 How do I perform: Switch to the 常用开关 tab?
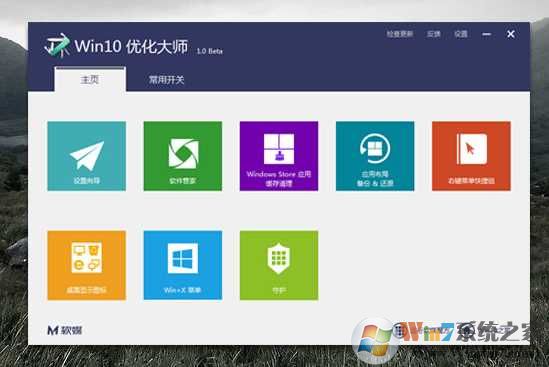pyautogui.click(x=166, y=80)
